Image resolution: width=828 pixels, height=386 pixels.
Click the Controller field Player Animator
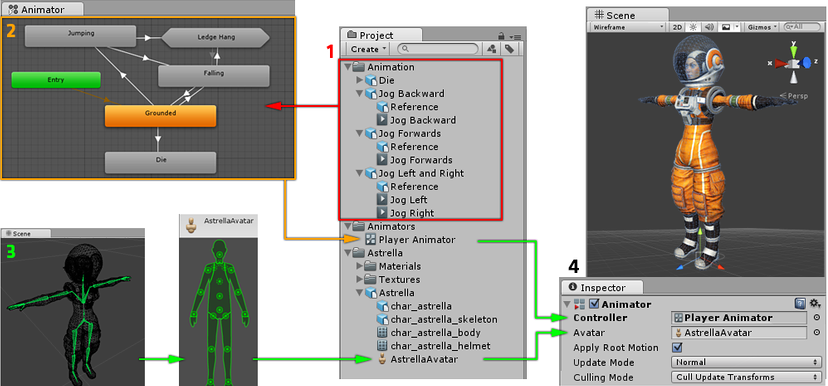[739, 318]
